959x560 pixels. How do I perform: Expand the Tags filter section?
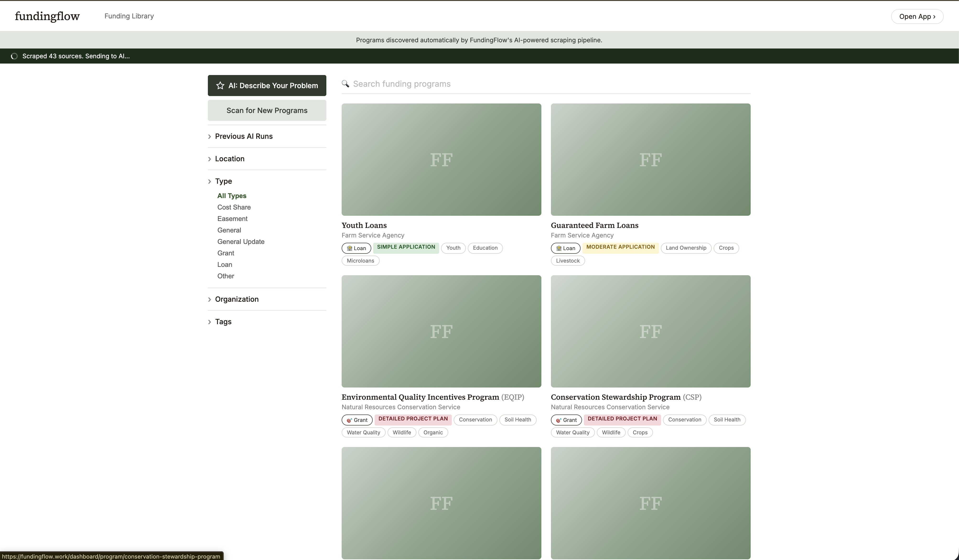(223, 322)
